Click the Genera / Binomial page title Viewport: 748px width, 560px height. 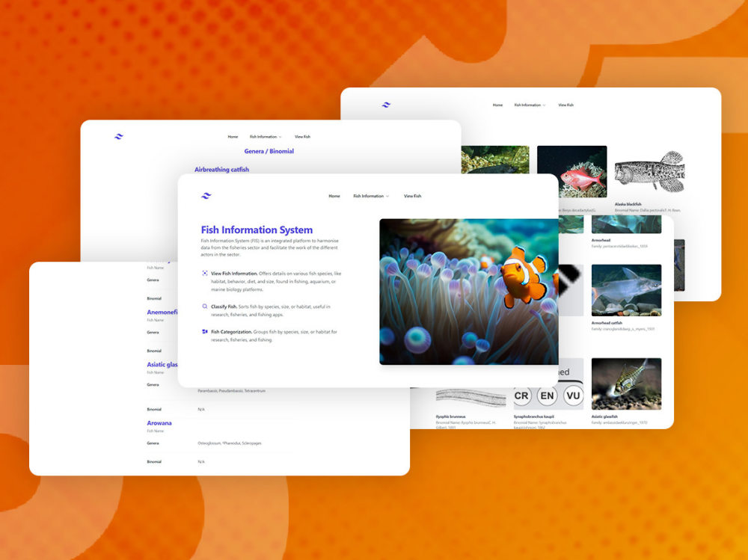pos(269,151)
